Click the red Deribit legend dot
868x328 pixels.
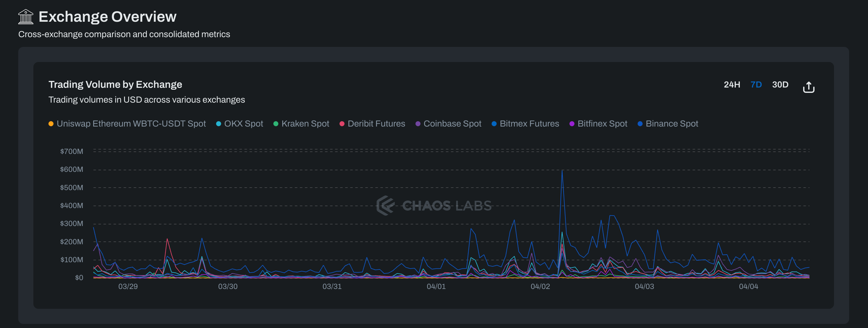tap(342, 124)
